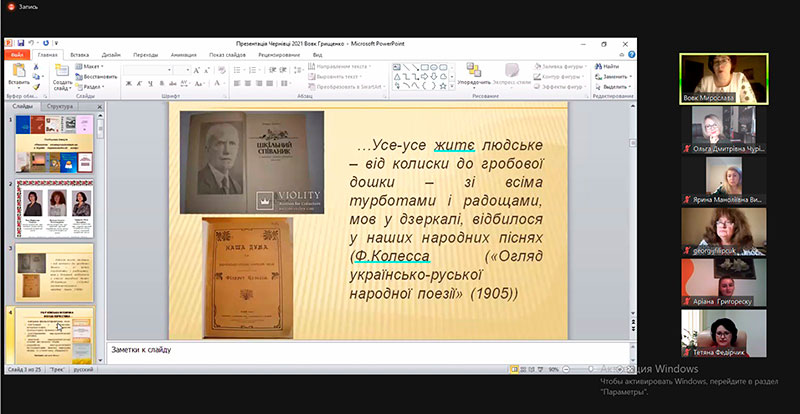Toggle strikethrough formatting
Viewport: 800px width, 414px height.
pos(173,83)
